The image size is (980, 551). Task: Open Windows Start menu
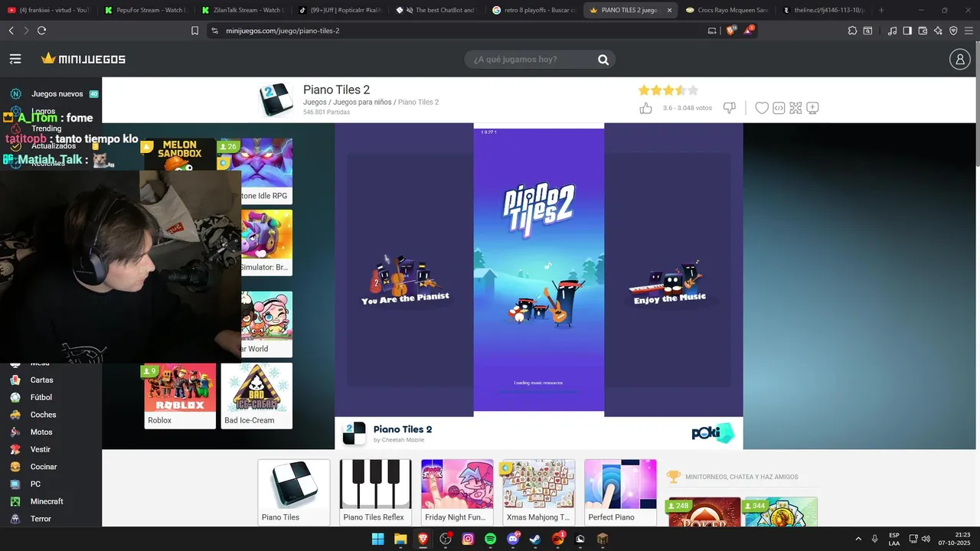point(377,539)
